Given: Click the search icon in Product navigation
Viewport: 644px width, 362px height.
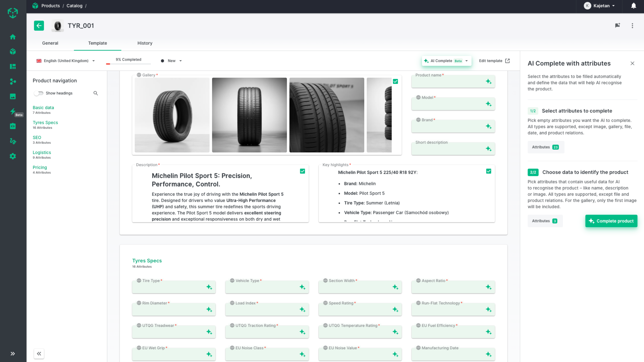Looking at the screenshot, I should pos(96,93).
